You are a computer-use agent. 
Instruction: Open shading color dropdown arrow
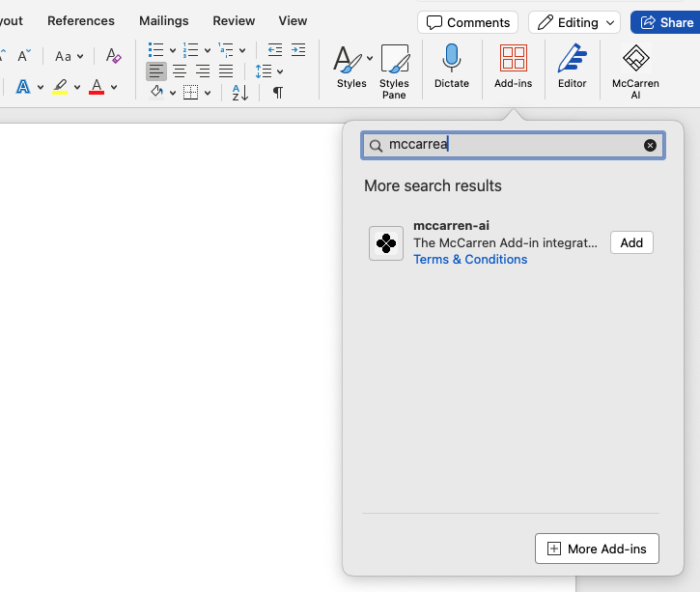point(173,93)
